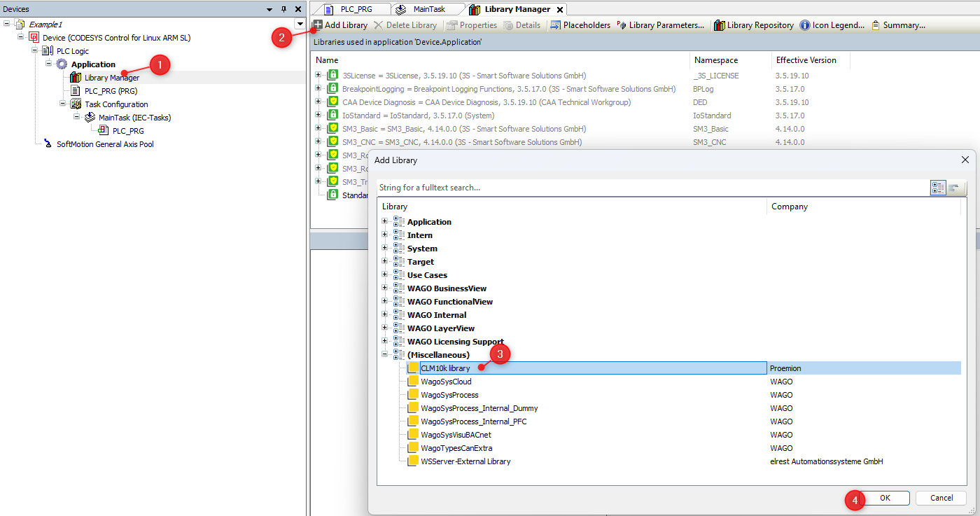Select Library Manager in device tree
This screenshot has height=516, width=980.
coord(111,78)
